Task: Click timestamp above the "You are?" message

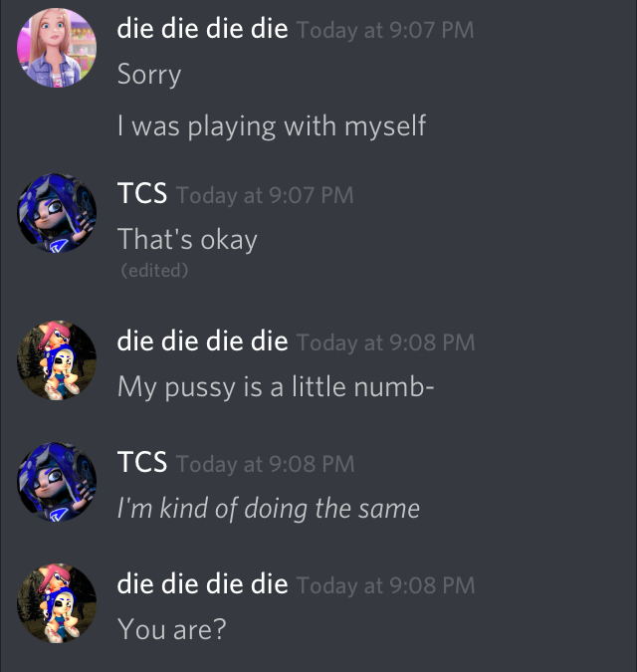Action: [x=386, y=585]
